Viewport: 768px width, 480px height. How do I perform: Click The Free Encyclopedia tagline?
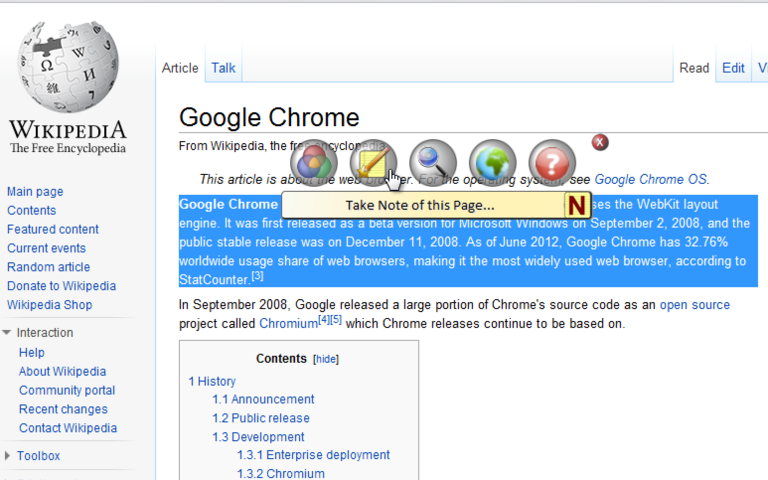[68, 148]
